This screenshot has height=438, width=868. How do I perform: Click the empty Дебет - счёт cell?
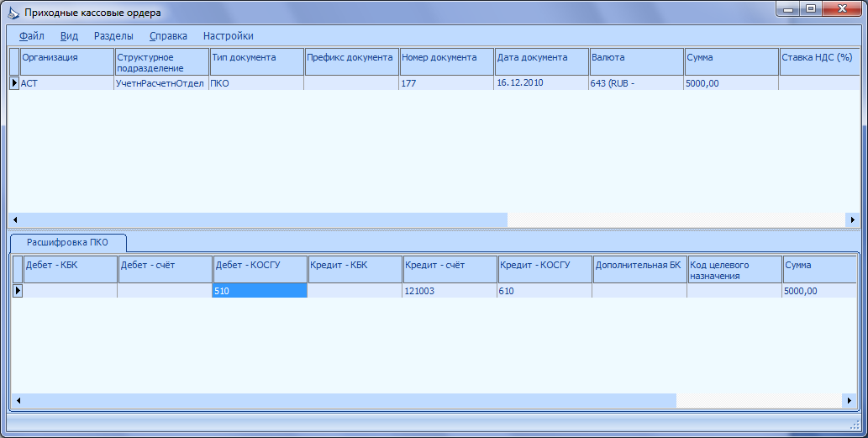[165, 291]
